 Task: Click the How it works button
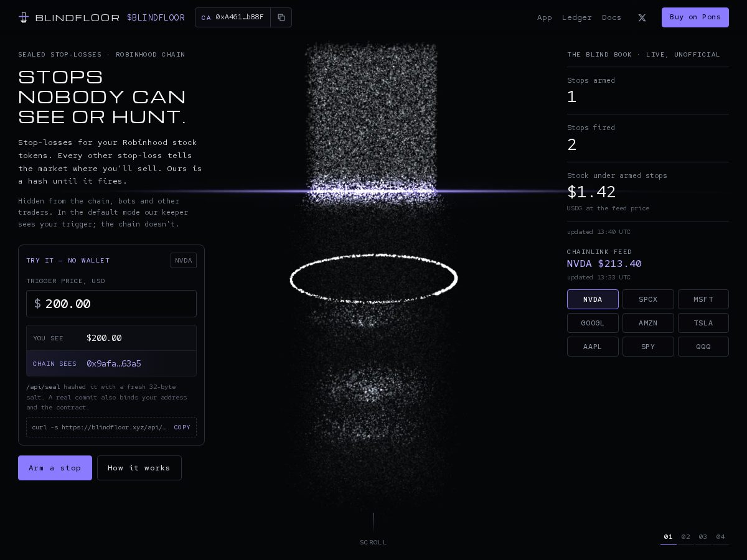(x=139, y=468)
